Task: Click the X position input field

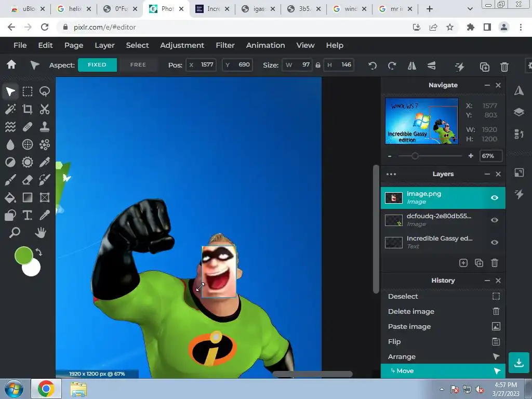Action: coord(201,65)
